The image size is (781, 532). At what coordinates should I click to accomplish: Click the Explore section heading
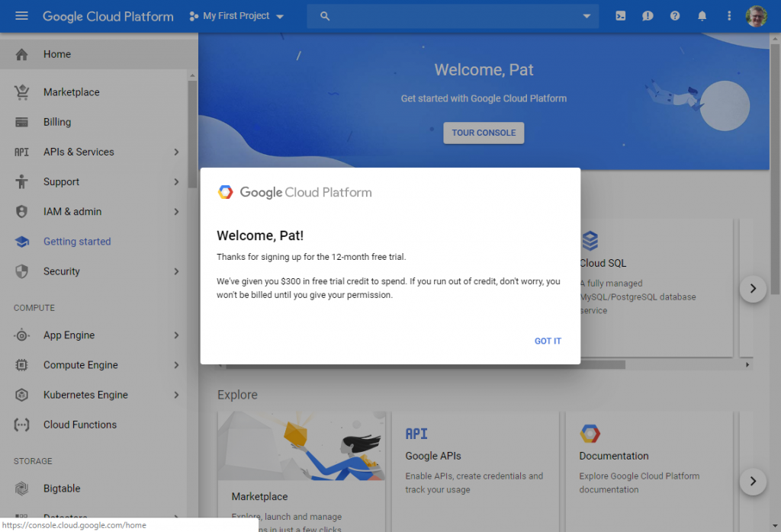point(237,395)
